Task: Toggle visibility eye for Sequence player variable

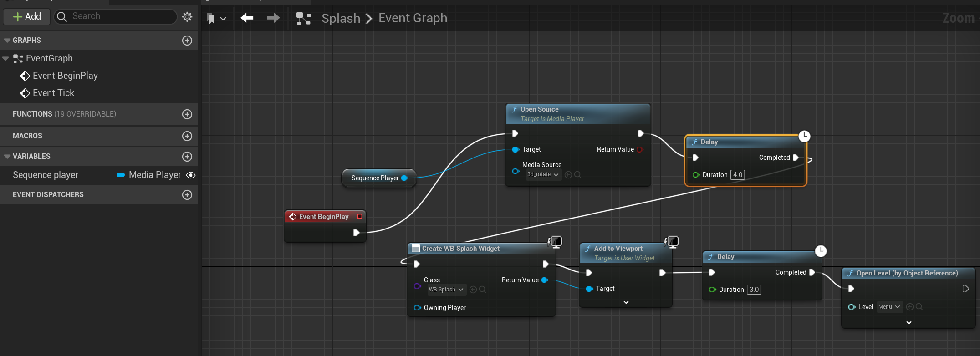Action: pos(191,175)
